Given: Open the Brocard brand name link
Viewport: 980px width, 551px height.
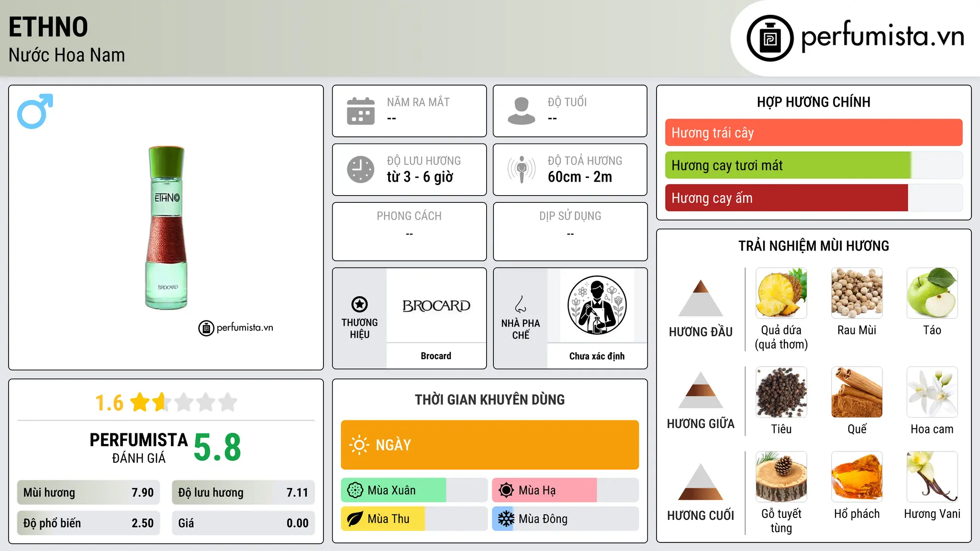Looking at the screenshot, I should click(x=436, y=356).
